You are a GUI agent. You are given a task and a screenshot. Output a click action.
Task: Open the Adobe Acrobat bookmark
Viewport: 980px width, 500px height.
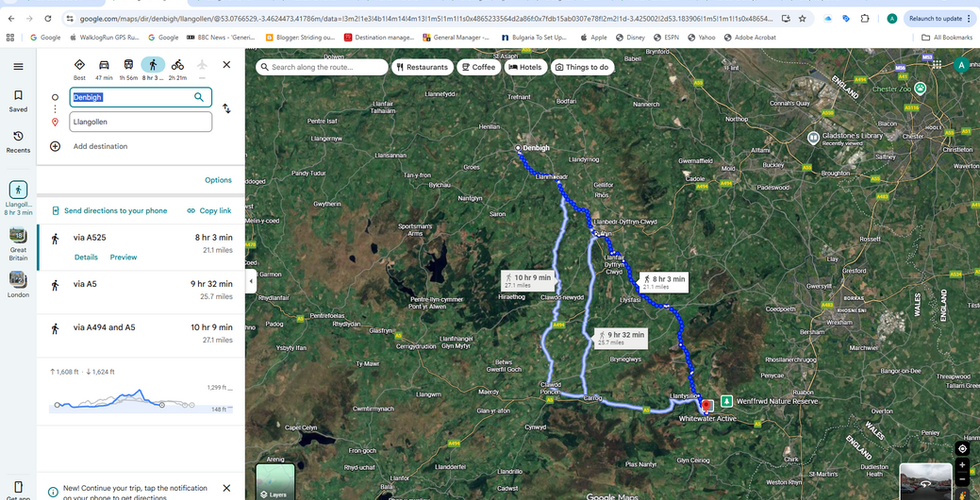click(x=751, y=38)
